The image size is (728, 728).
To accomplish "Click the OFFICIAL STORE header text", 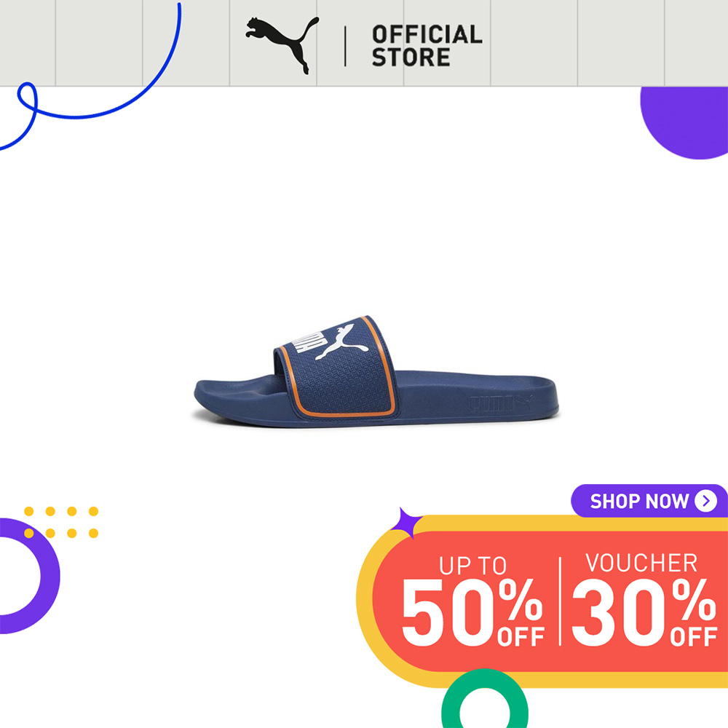I will (x=427, y=46).
